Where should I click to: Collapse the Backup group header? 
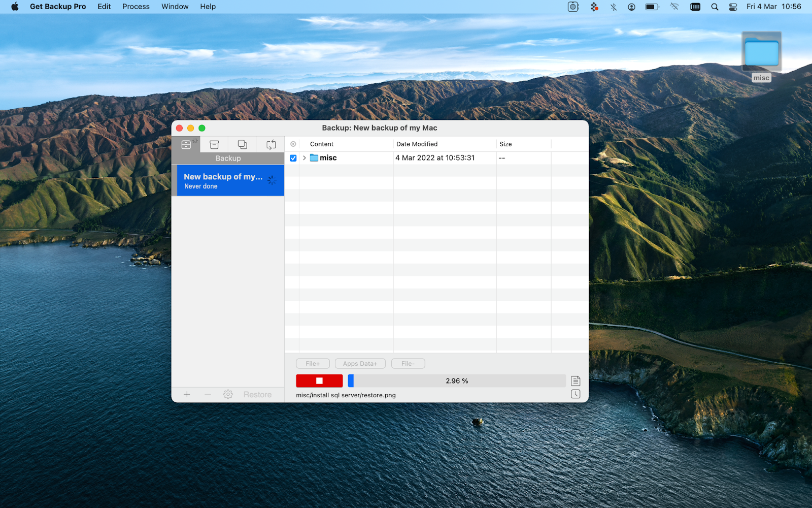pyautogui.click(x=227, y=158)
